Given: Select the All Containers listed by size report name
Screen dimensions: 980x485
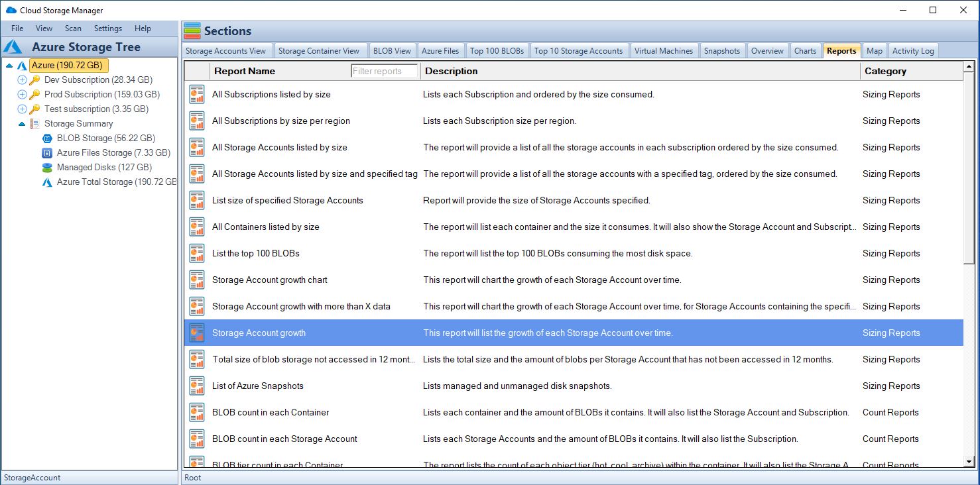Looking at the screenshot, I should 266,227.
